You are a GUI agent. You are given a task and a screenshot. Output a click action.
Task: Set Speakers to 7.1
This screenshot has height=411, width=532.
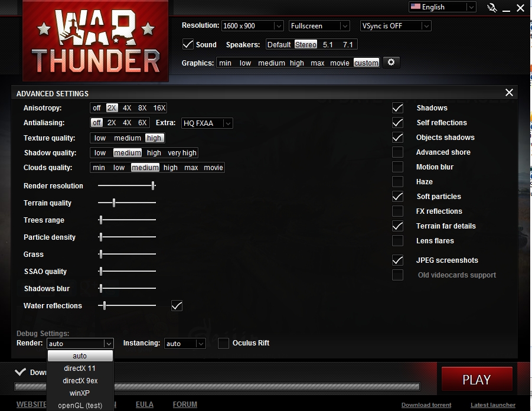(348, 44)
